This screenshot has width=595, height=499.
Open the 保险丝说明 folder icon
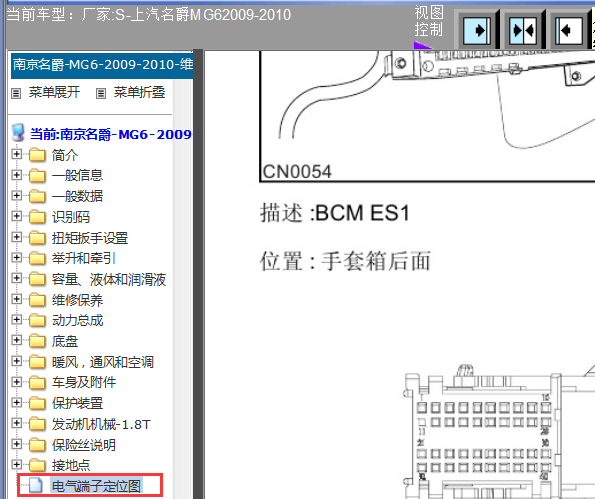(37, 444)
